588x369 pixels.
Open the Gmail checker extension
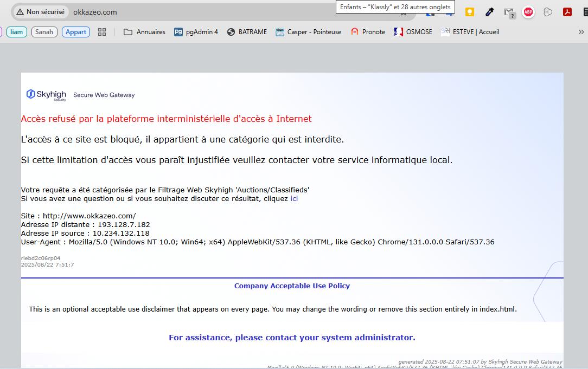point(509,12)
